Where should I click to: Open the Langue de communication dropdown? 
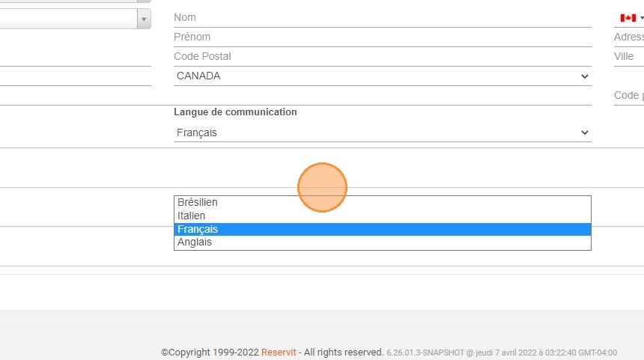coord(383,132)
